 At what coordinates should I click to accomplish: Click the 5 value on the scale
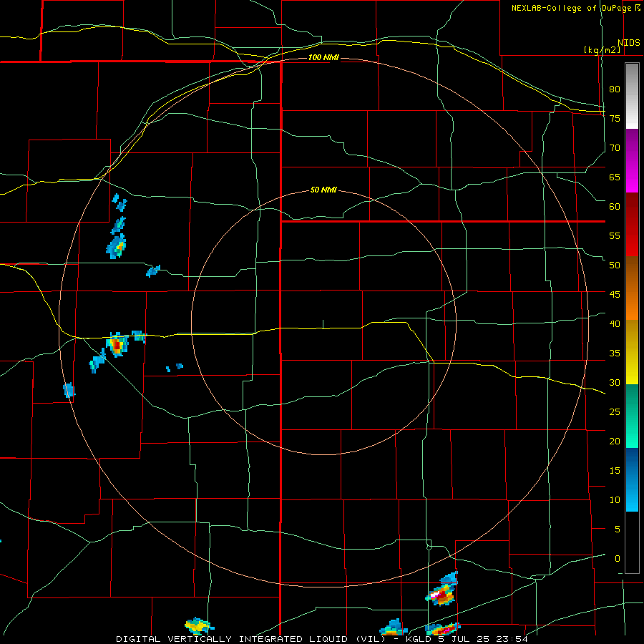pyautogui.click(x=618, y=529)
